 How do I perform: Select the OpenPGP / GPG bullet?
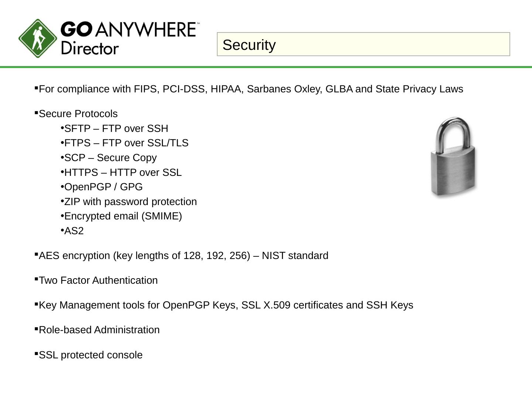103,187
